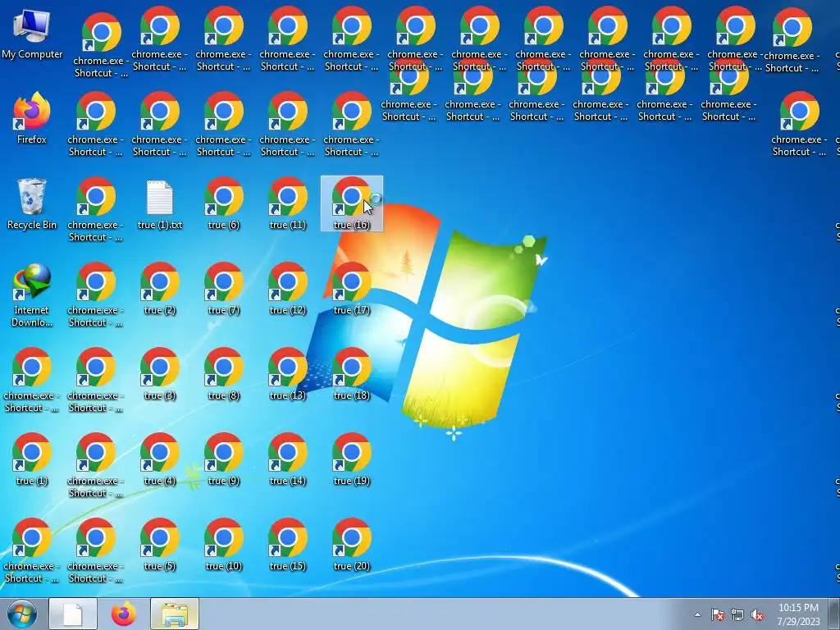The image size is (840, 630).
Task: Select the true (5) Chrome shortcut
Action: coord(160,545)
